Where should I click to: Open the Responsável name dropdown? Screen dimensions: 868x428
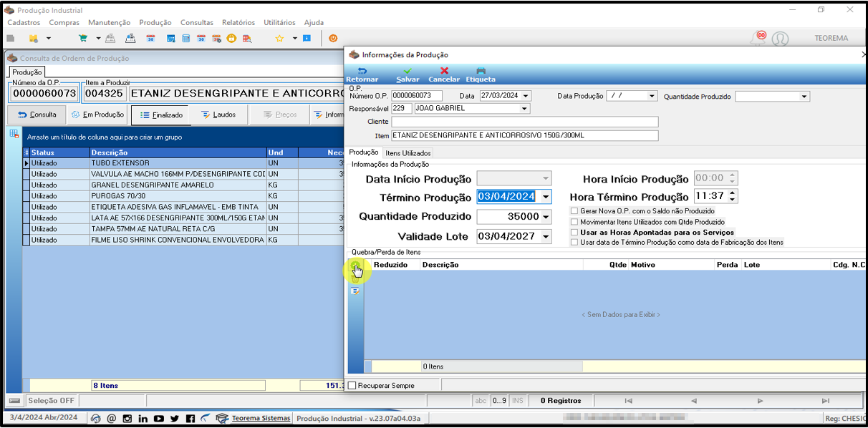tap(525, 109)
